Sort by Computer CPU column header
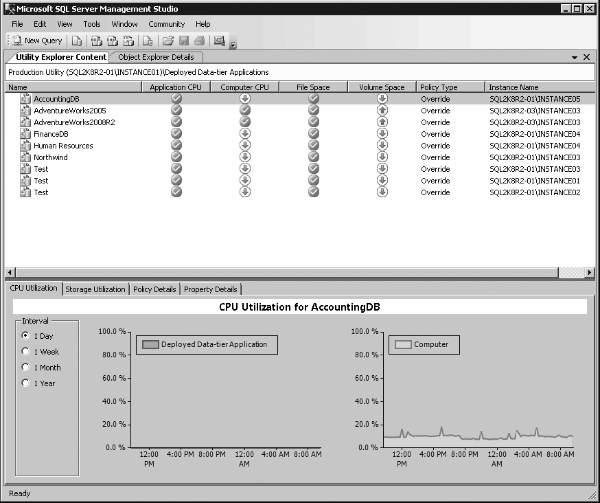This screenshot has width=600, height=503. 245,87
